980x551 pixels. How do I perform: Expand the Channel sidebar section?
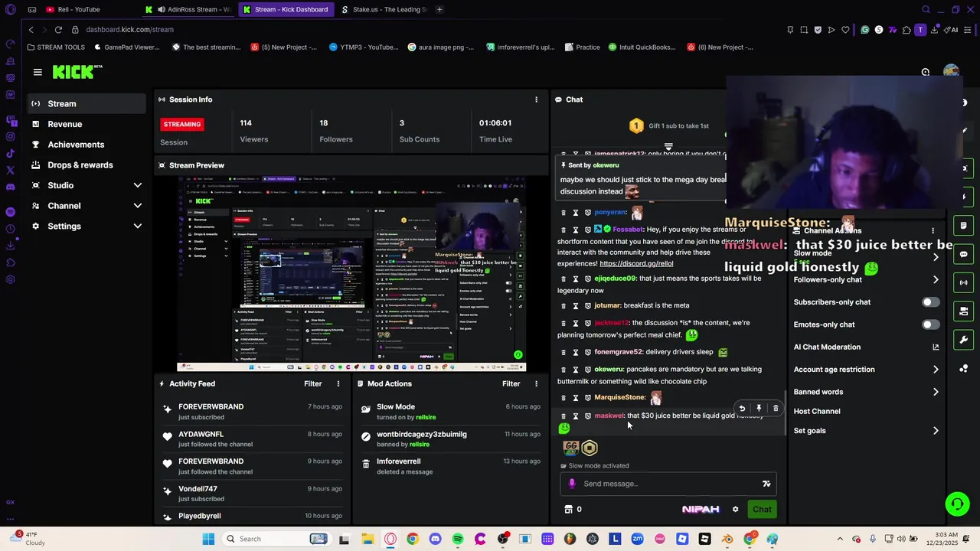click(x=138, y=206)
